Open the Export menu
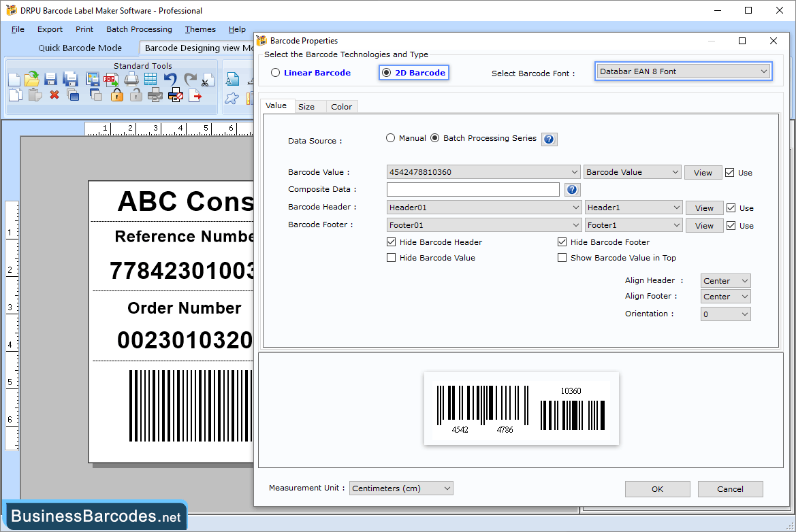 coord(50,29)
